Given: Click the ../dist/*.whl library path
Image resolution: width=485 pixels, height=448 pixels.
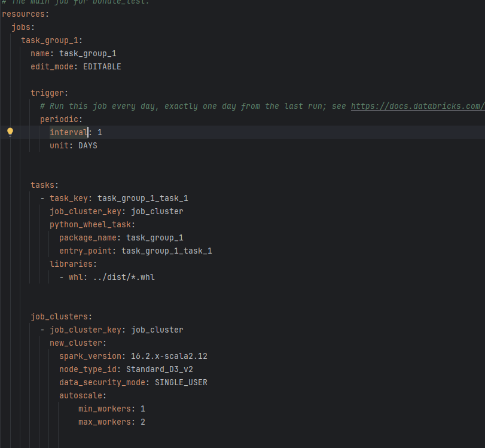Looking at the screenshot, I should tap(124, 277).
